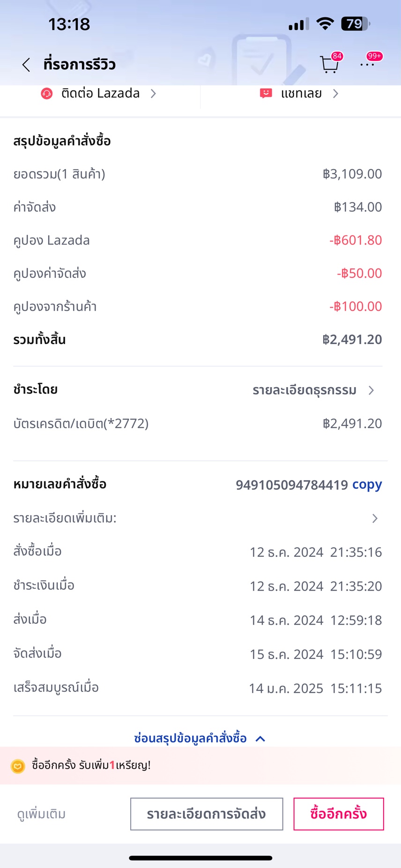Viewport: 401px width, 868px height.
Task: Open ติดต่อ Lazada contact option
Action: (x=100, y=94)
